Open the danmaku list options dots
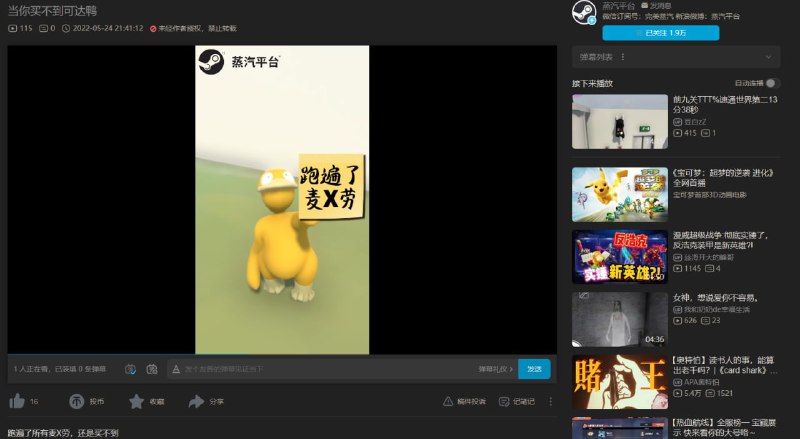 pyautogui.click(x=623, y=57)
